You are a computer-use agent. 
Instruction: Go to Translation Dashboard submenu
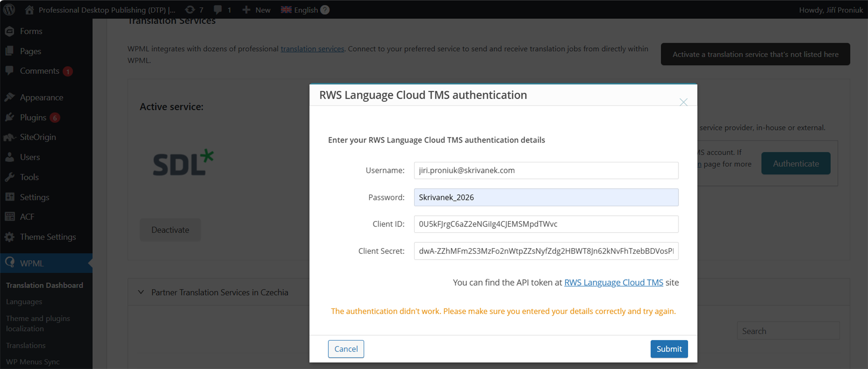click(44, 285)
